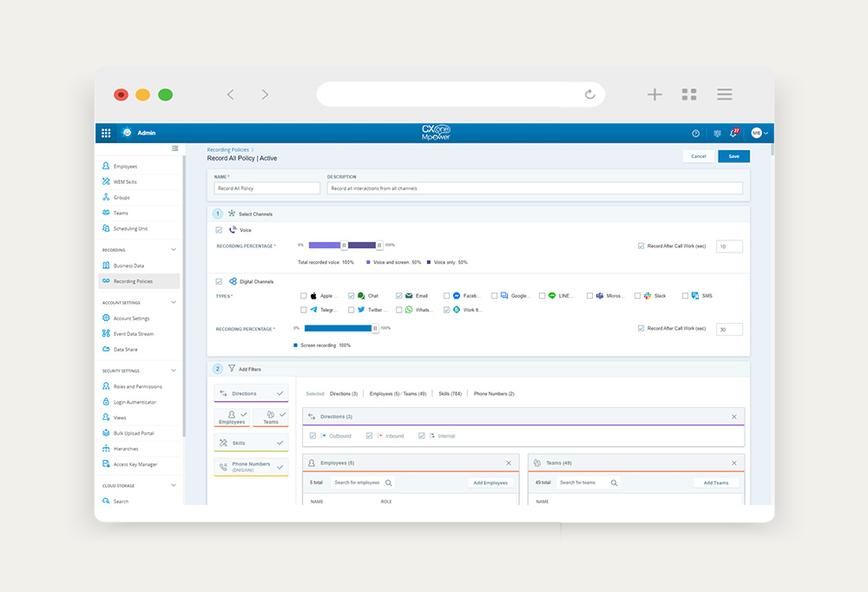This screenshot has width=868, height=592.
Task: Uncheck the Email channel checkbox
Action: (x=399, y=296)
